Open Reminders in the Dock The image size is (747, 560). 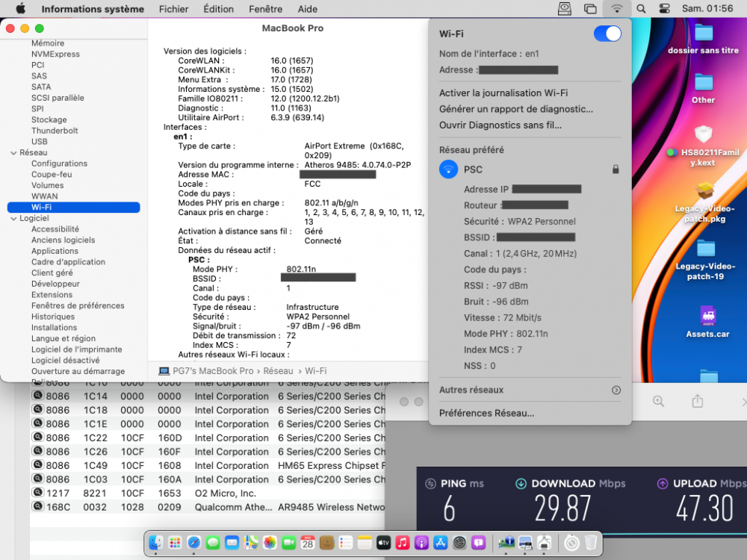(x=346, y=542)
